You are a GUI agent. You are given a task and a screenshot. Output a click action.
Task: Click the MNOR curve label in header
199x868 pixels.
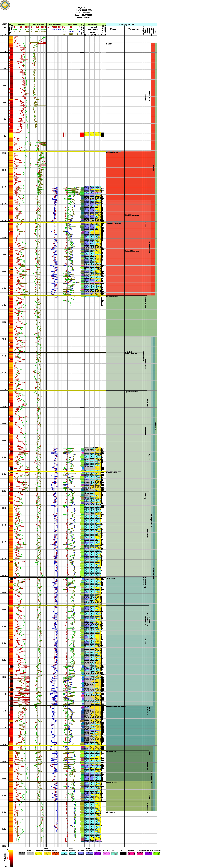click(54, 27)
